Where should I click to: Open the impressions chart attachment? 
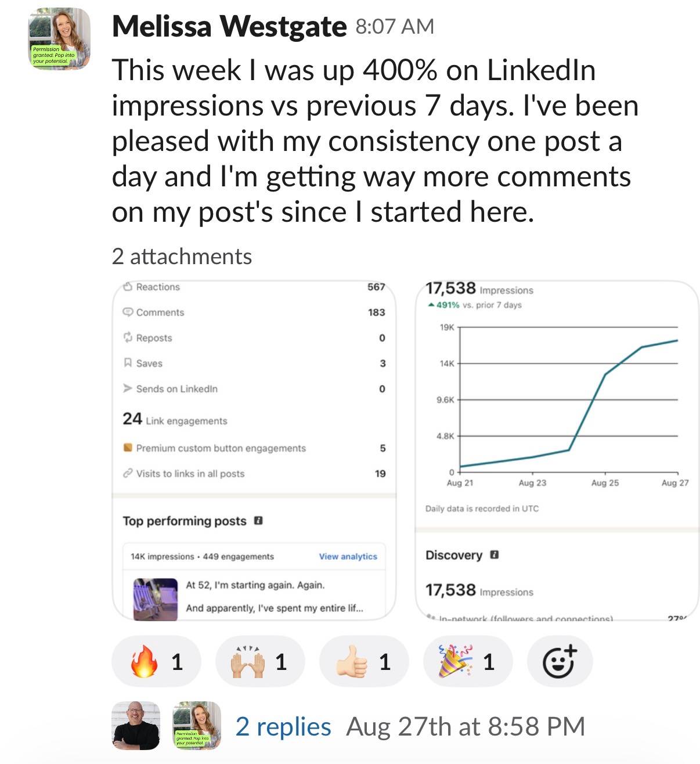[x=557, y=451]
